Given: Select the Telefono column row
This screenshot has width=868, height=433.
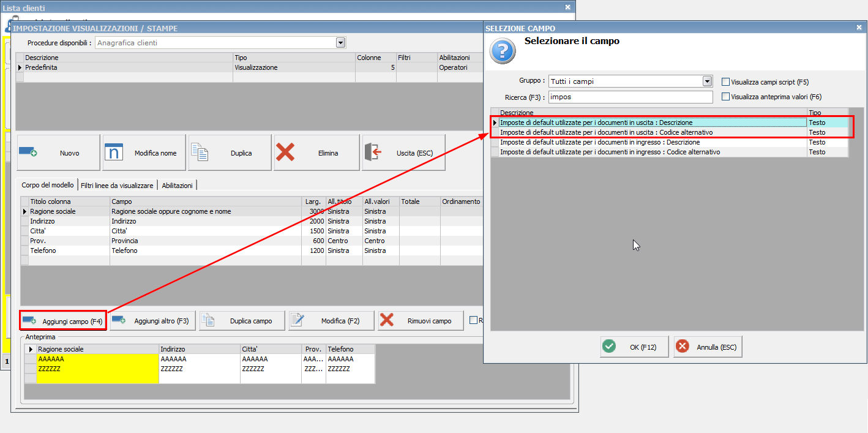Looking at the screenshot, I should (252, 250).
